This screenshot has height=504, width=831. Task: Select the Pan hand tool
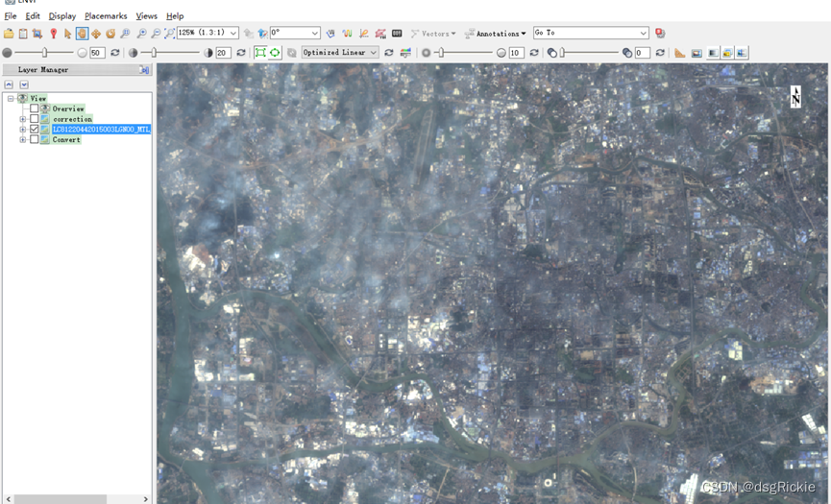pos(82,34)
